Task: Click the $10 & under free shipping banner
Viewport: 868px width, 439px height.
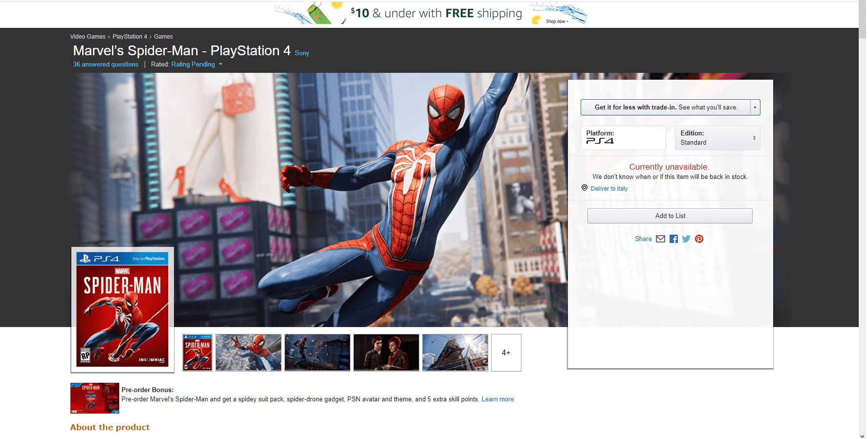Action: 430,13
